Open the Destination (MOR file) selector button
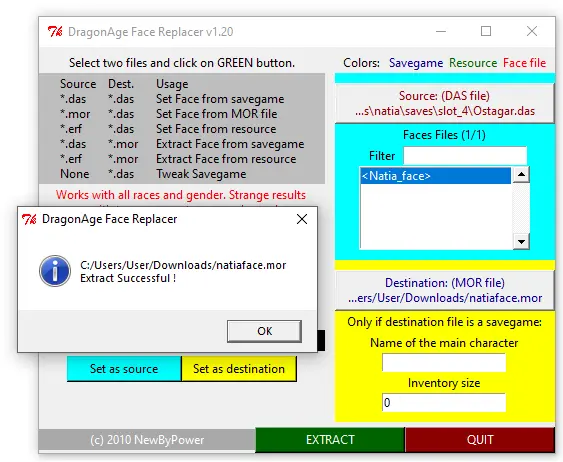This screenshot has width=563, height=462. (445, 290)
